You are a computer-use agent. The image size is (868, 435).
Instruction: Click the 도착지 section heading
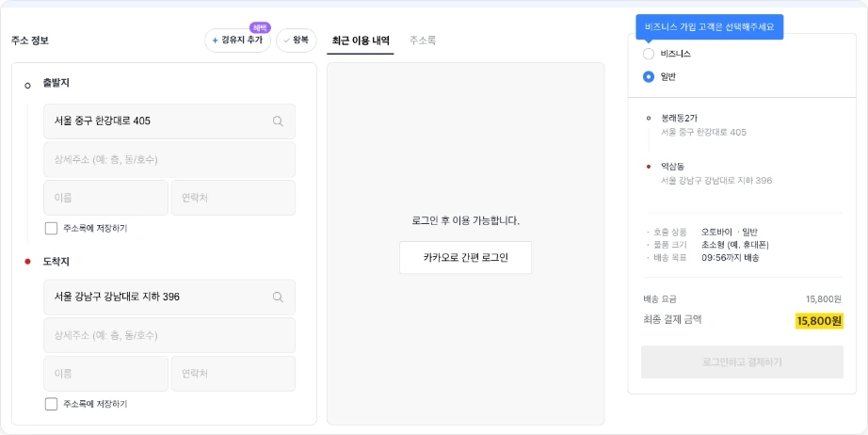coord(56,262)
